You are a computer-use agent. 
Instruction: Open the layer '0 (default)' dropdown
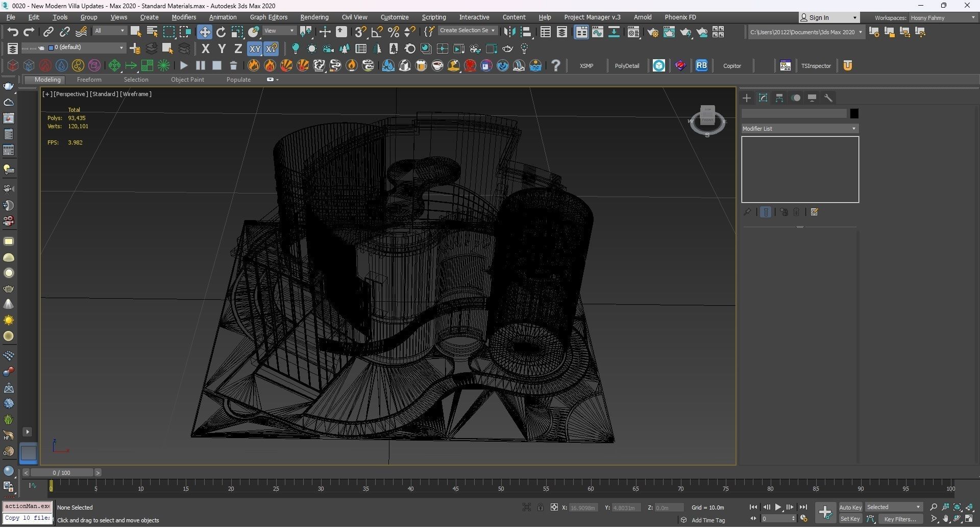click(x=86, y=47)
